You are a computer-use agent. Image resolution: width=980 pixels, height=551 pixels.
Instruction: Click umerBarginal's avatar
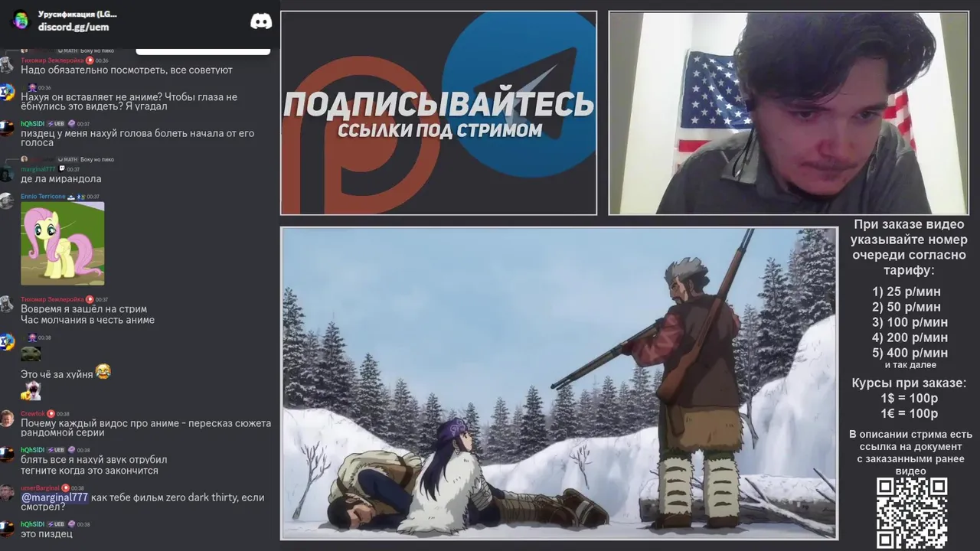(x=7, y=493)
